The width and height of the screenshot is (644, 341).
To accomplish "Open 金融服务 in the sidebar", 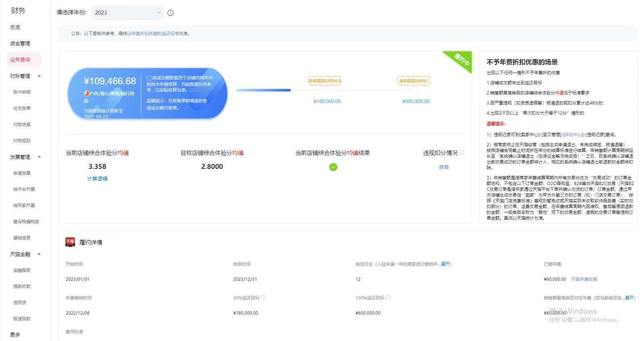I will tap(22, 270).
